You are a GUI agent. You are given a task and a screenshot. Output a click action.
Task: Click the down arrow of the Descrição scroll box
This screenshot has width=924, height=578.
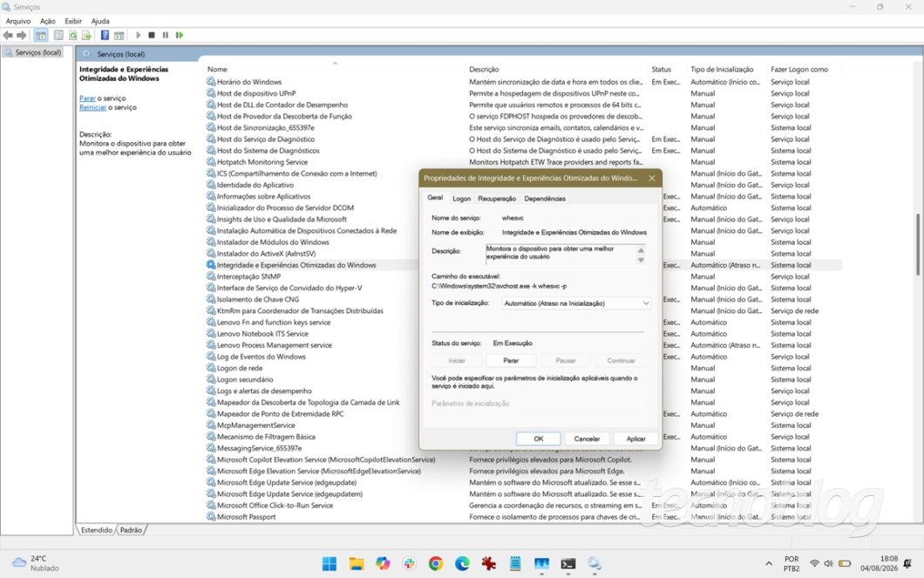[641, 260]
